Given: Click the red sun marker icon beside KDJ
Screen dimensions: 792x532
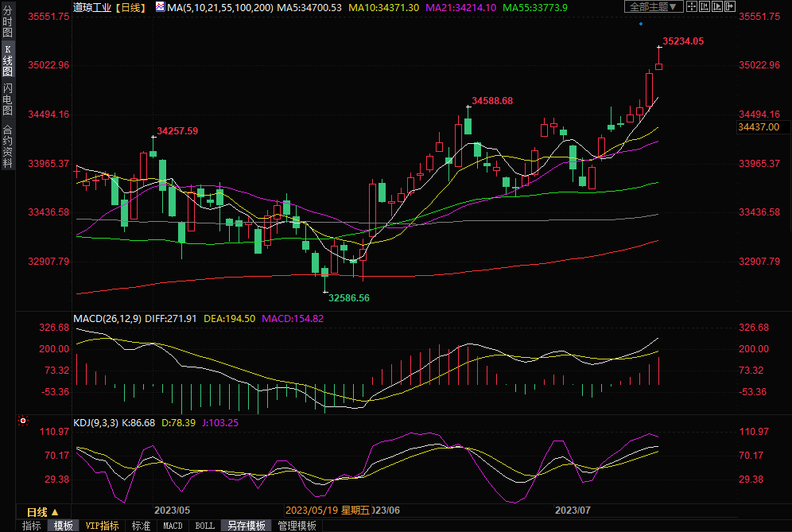Looking at the screenshot, I should [23, 421].
